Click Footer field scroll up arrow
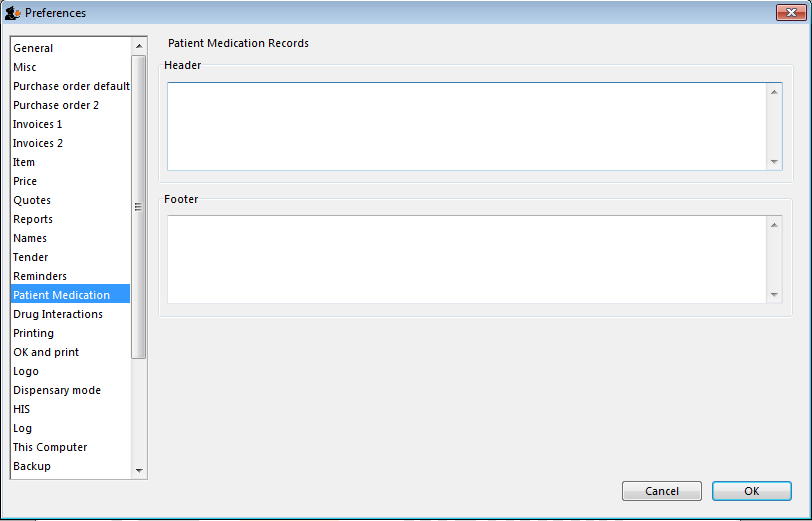The height and width of the screenshot is (521, 812). 774,225
